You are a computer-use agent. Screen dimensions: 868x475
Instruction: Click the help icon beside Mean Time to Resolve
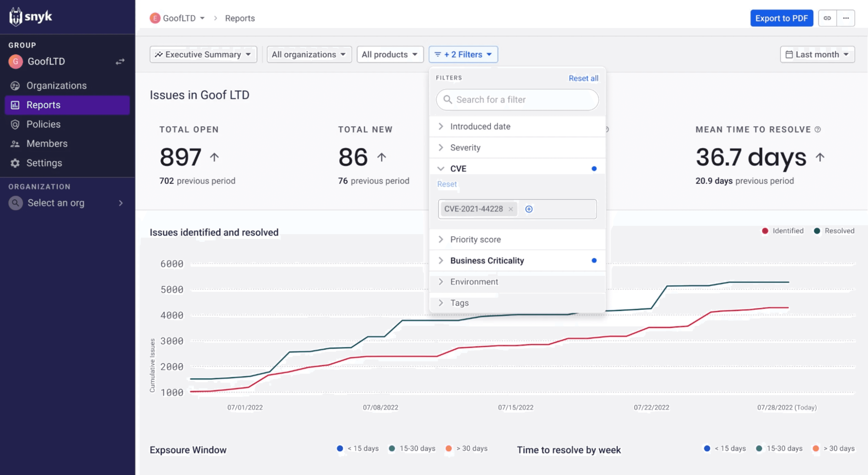click(818, 129)
